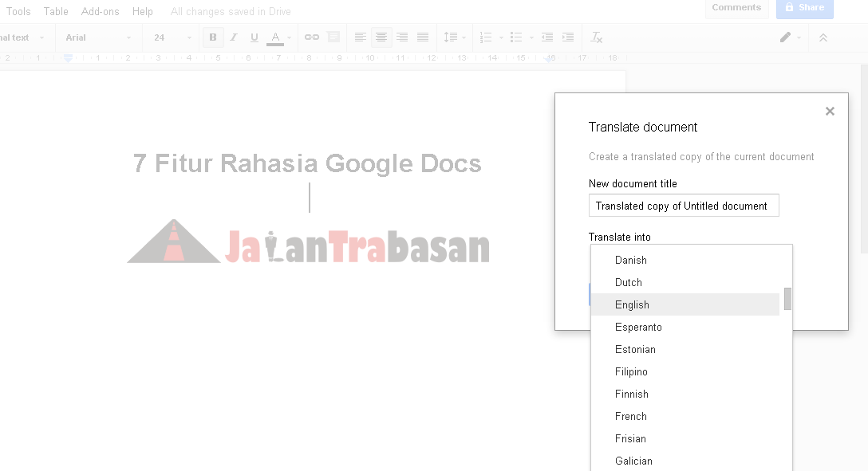The width and height of the screenshot is (868, 471).
Task: Select Estonian from the language list
Action: [x=685, y=349]
